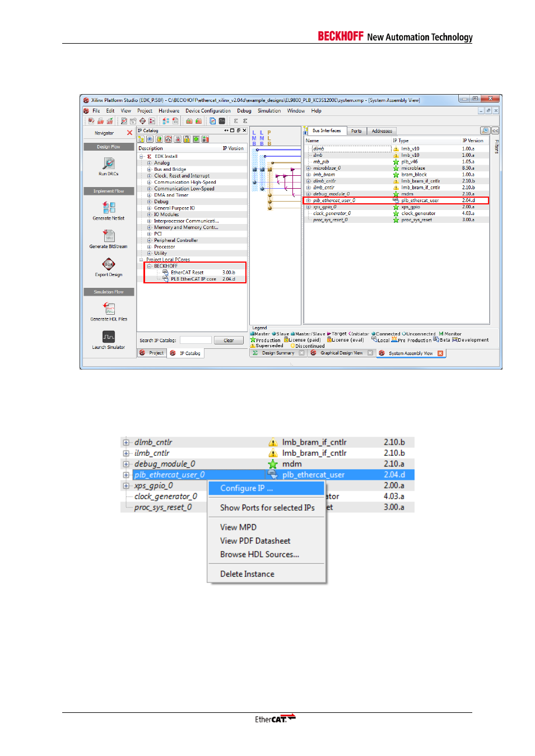535x756 pixels.
Task: Click the star icon beside bram_block
Action: (x=396, y=175)
